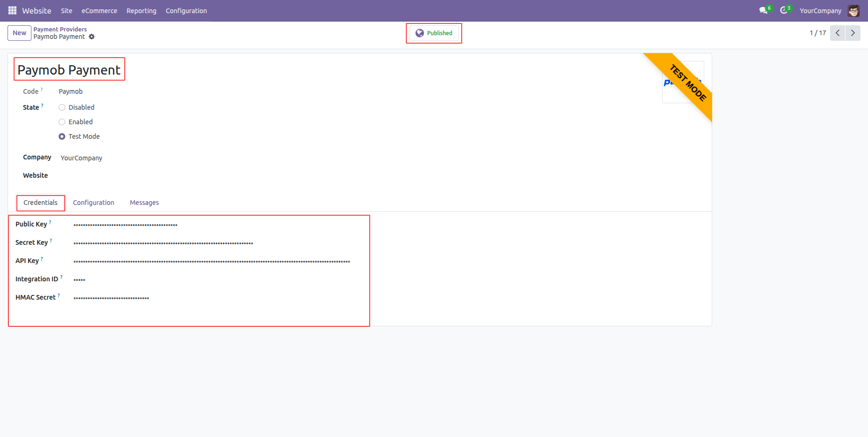Click the Public Key help tooltip

pyautogui.click(x=50, y=222)
